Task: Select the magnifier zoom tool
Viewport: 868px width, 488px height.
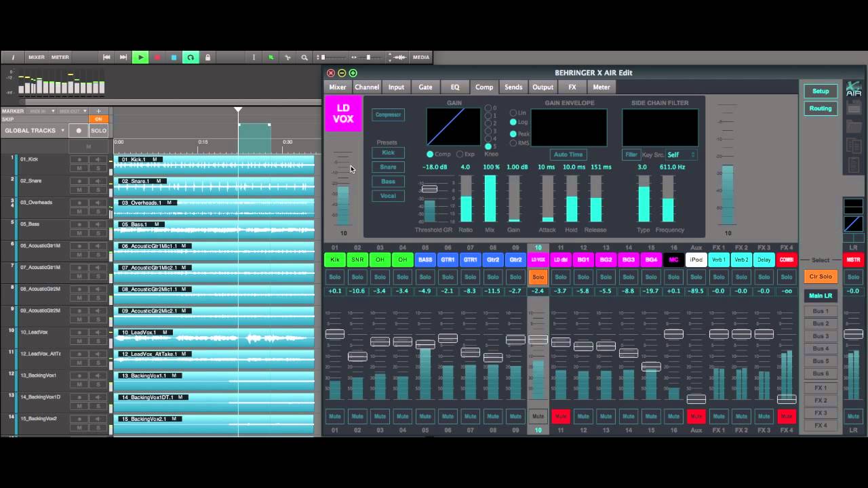Action: click(x=304, y=58)
